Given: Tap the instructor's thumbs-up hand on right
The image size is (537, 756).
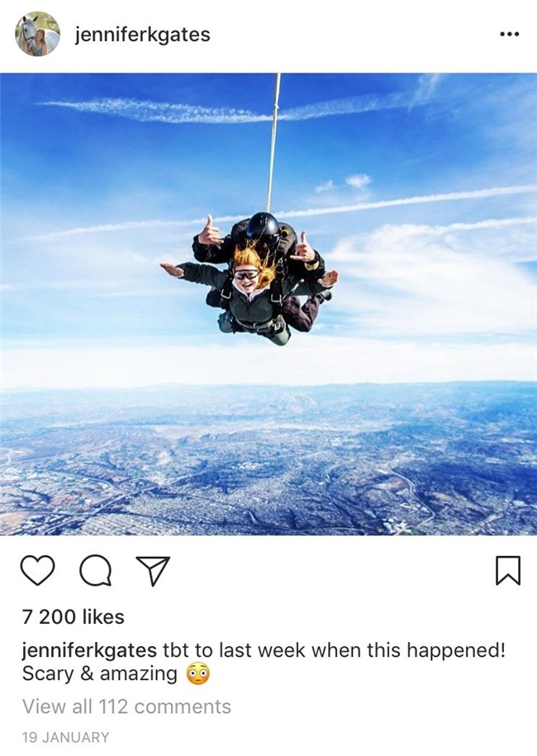Looking at the screenshot, I should [x=303, y=249].
